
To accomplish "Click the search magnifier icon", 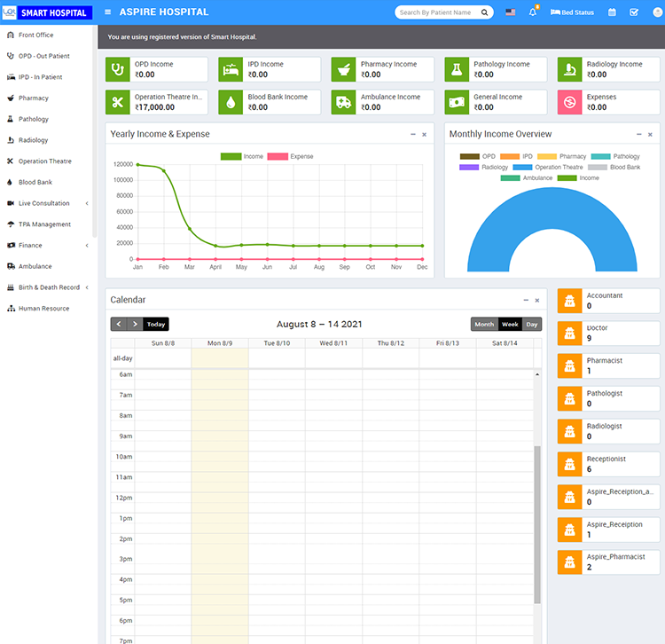I will point(485,12).
